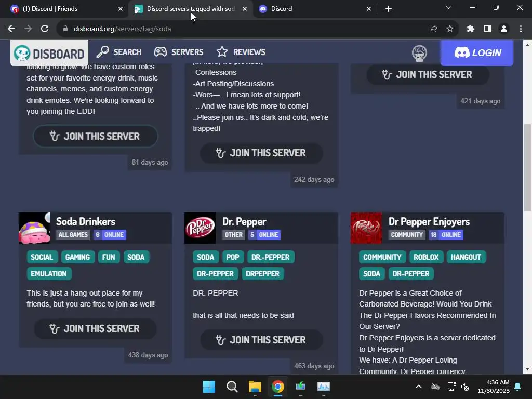Open Chrome extensions puzzle icon

pos(471,29)
